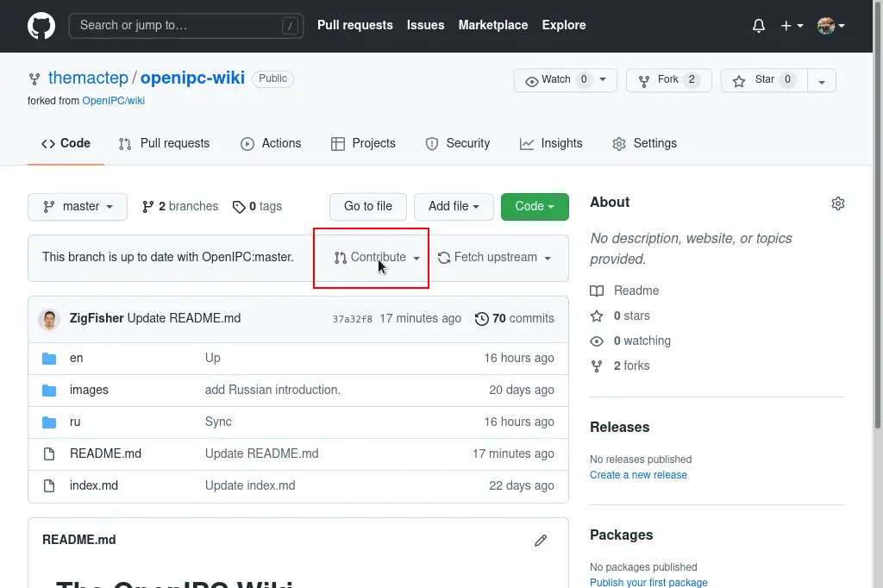Click the About section settings gear
The width and height of the screenshot is (883, 588).
[837, 203]
